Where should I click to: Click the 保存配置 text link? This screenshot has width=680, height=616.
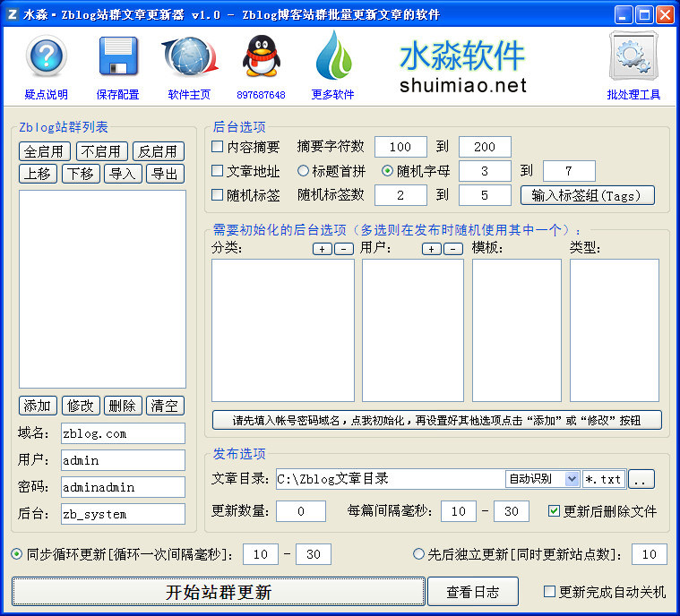118,95
